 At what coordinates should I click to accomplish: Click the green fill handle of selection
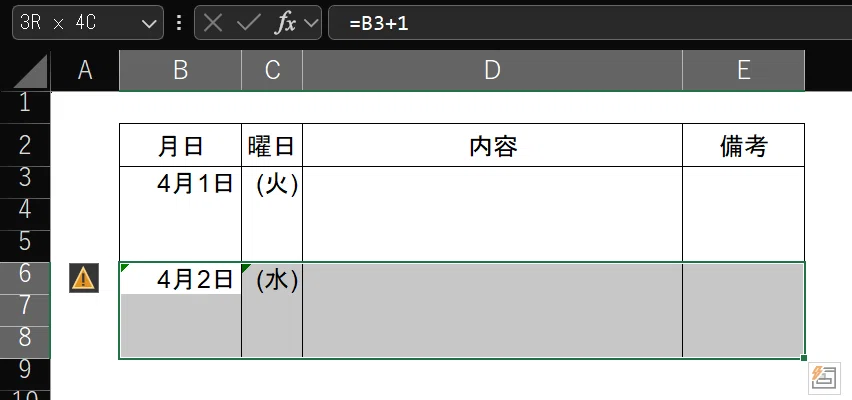804,358
